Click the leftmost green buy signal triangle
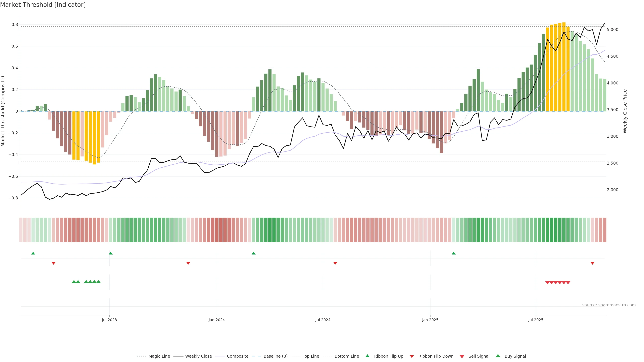The image size is (644, 362). pos(74,282)
